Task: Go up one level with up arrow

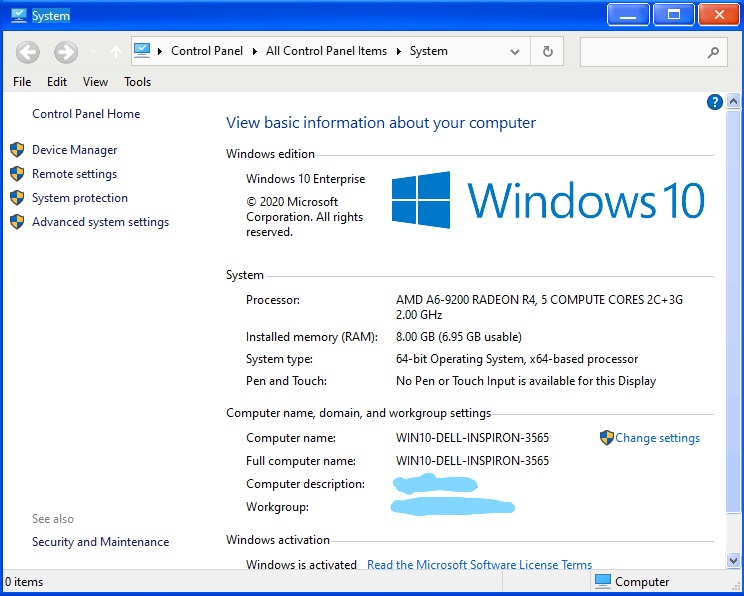Action: [116, 51]
